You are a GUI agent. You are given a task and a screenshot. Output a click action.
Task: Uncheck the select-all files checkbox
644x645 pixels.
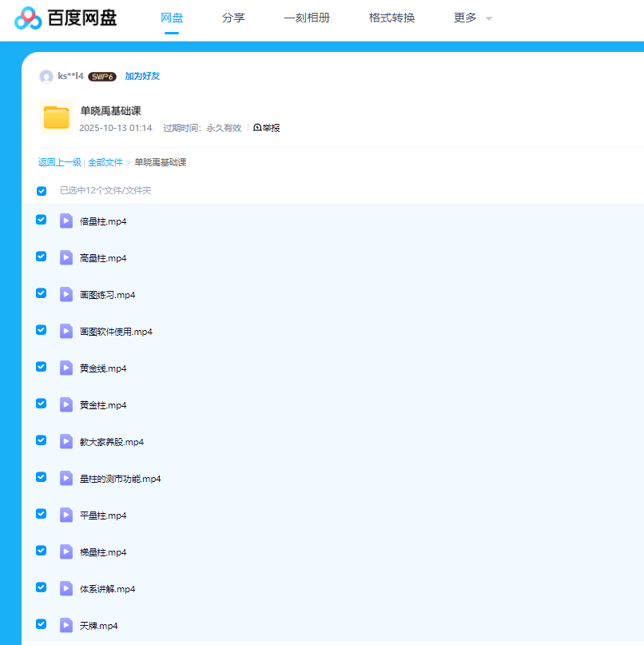(41, 191)
